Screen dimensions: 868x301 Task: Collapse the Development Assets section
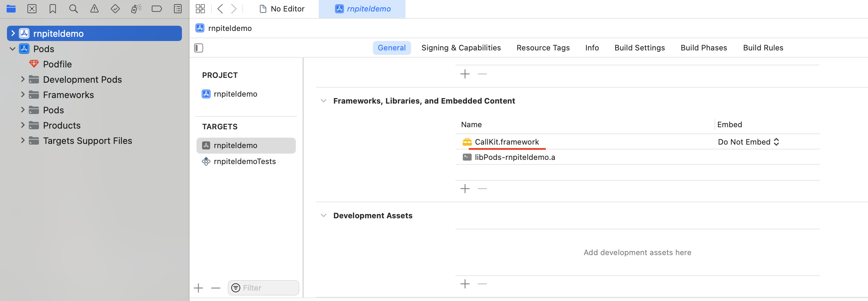tap(324, 215)
